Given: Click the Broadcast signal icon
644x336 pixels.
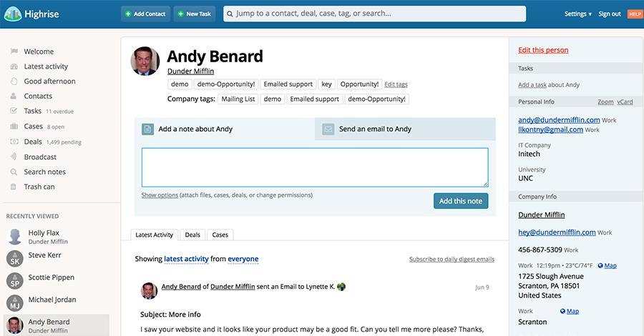Looking at the screenshot, I should click(x=14, y=157).
